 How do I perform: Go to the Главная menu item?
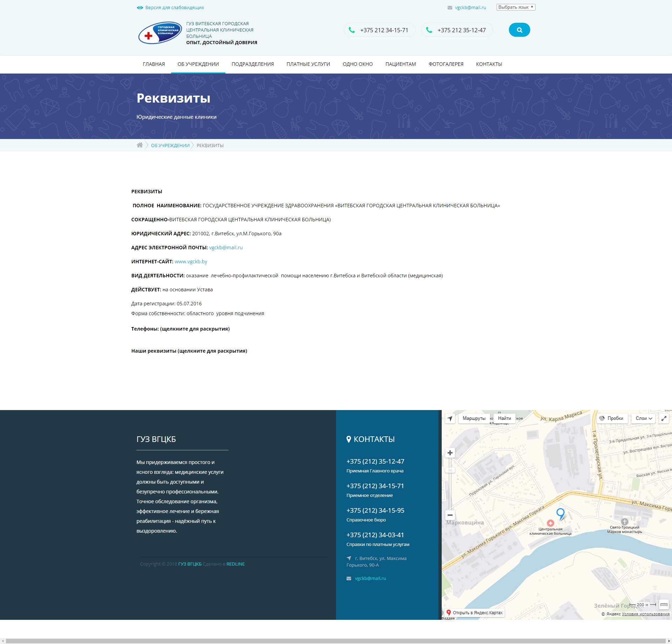pyautogui.click(x=154, y=64)
